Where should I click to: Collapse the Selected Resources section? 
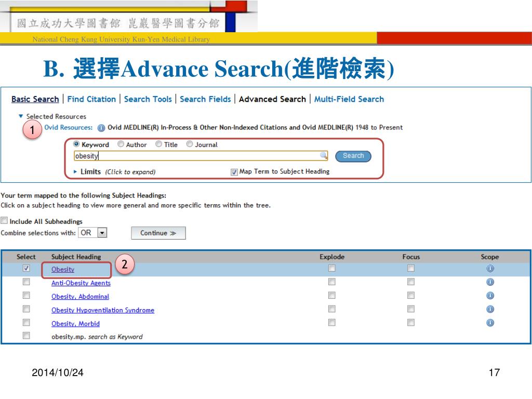pos(21,116)
